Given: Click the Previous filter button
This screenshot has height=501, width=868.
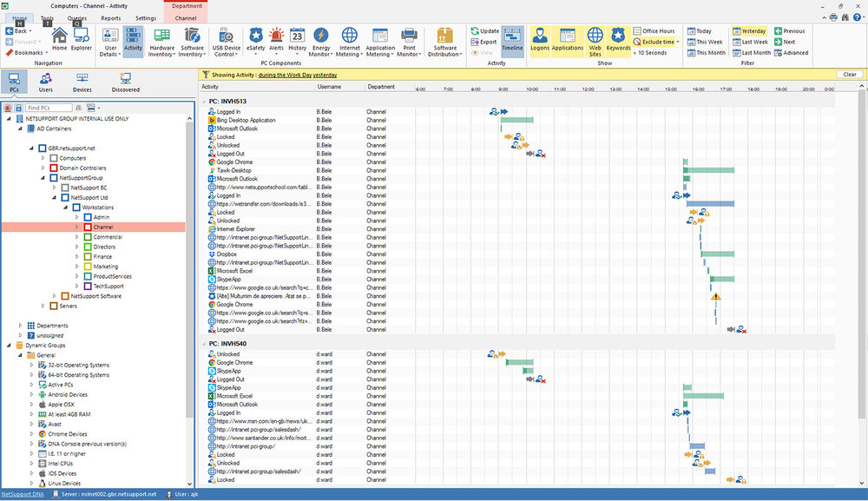Looking at the screenshot, I should click(789, 31).
